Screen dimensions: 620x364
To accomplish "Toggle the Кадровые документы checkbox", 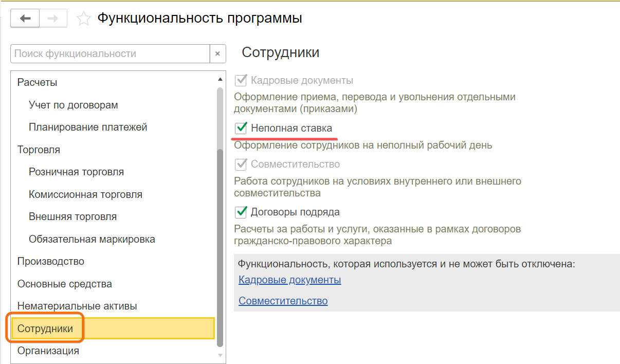I will click(x=241, y=81).
